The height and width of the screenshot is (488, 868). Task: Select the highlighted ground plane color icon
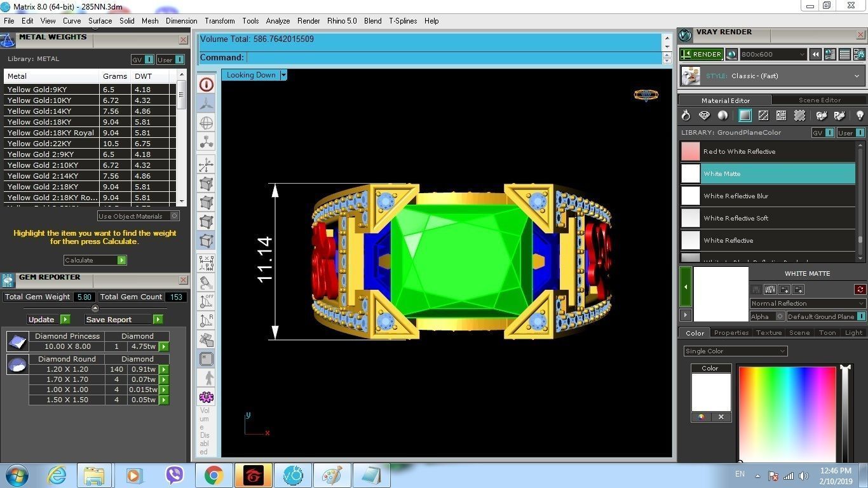pyautogui.click(x=745, y=116)
